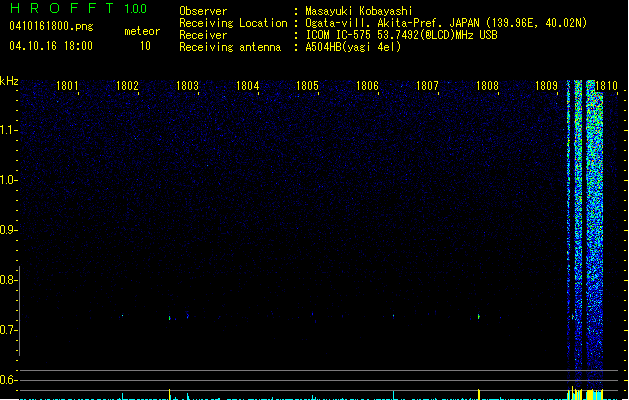Click the 1803 time axis marker
The image size is (629, 400).
click(187, 86)
